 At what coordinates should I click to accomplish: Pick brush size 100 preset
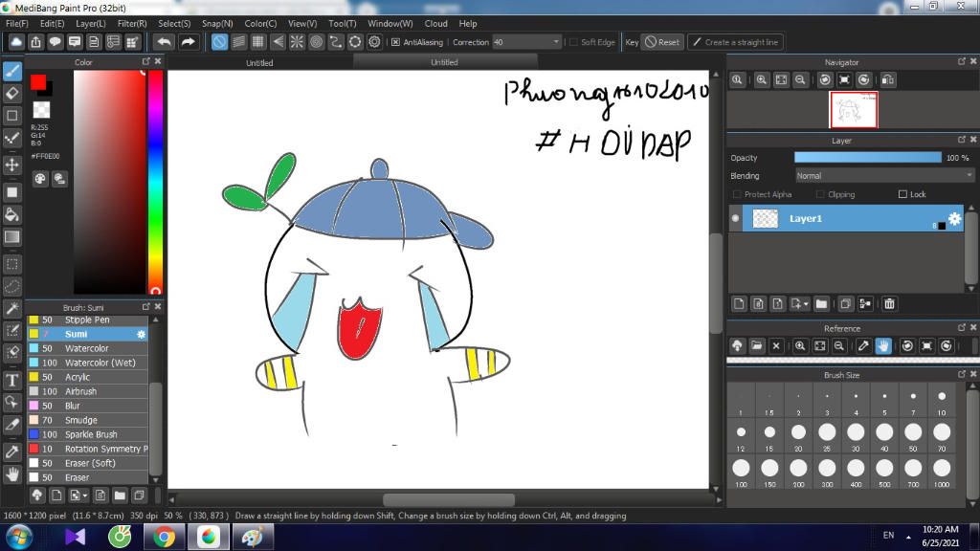(x=742, y=473)
